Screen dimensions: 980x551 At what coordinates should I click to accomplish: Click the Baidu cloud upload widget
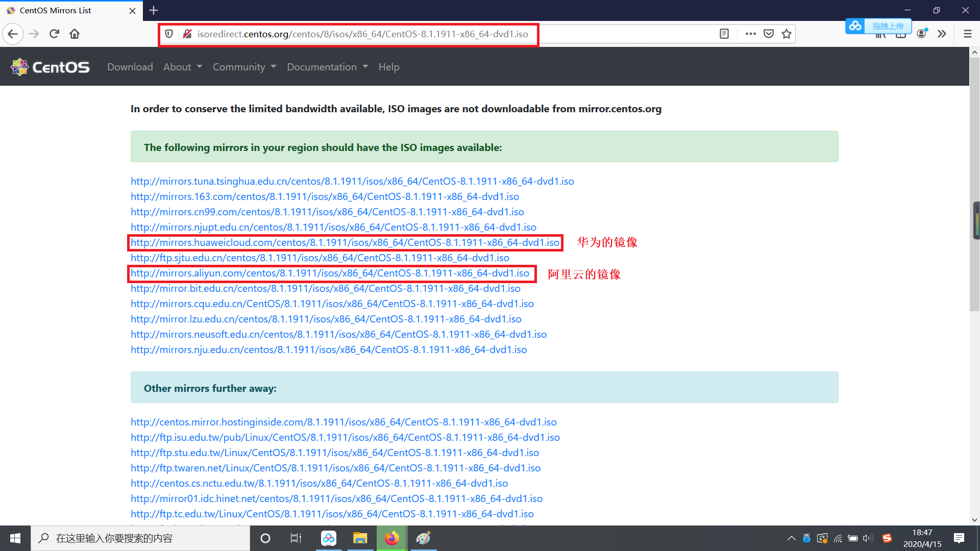click(878, 26)
